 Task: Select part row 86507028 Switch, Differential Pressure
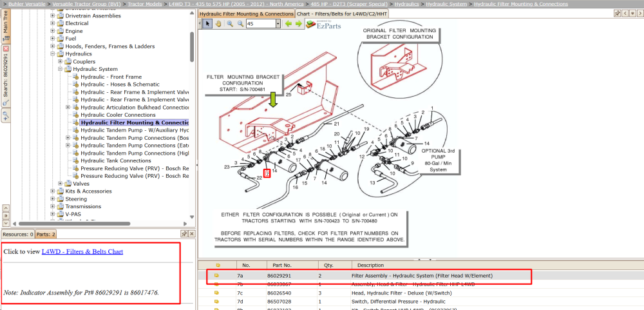pos(421,302)
